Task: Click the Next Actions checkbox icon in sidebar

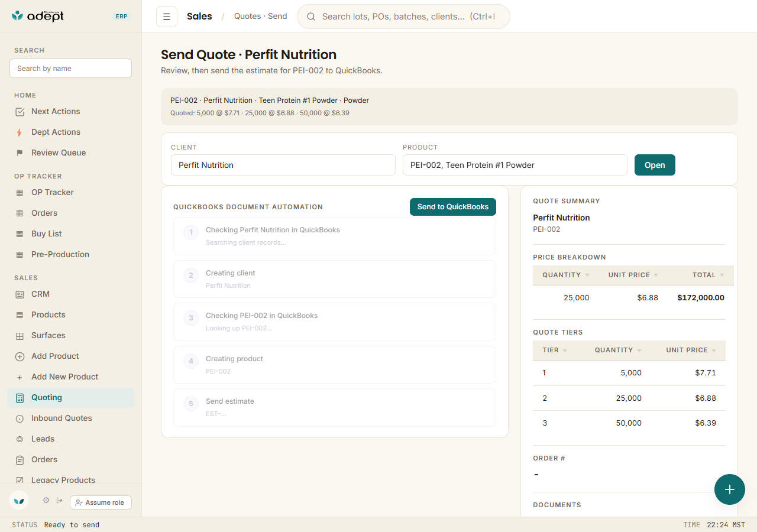Action: 20,112
